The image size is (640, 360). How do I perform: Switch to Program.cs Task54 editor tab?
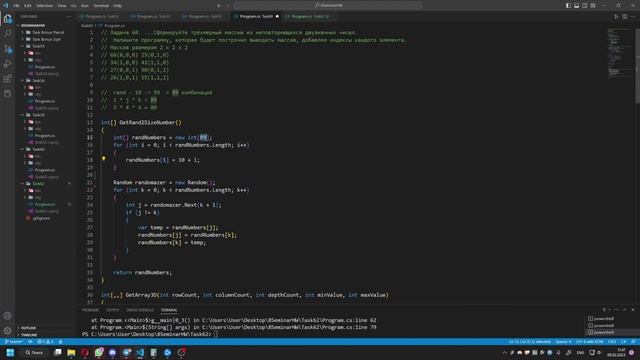102,17
